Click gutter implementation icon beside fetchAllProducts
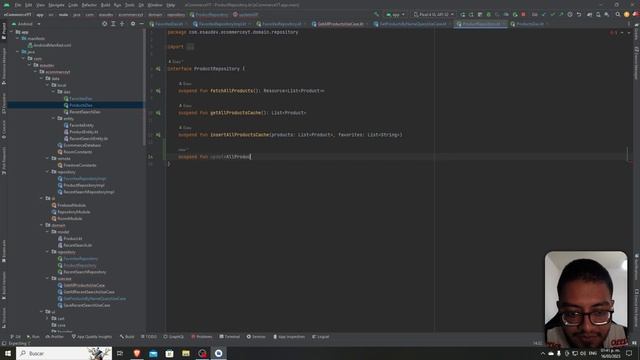640x360 pixels. (158, 91)
